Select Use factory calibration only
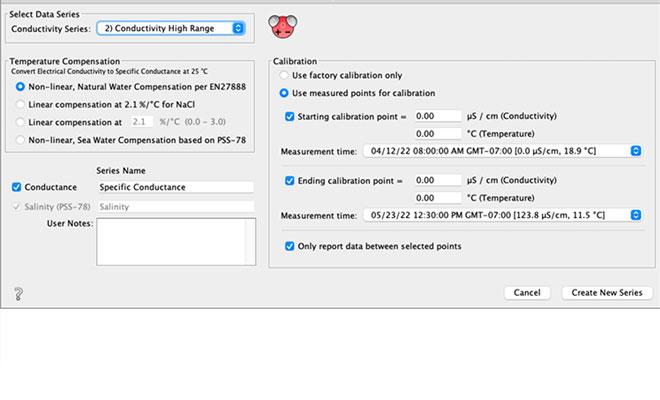 pyautogui.click(x=285, y=76)
